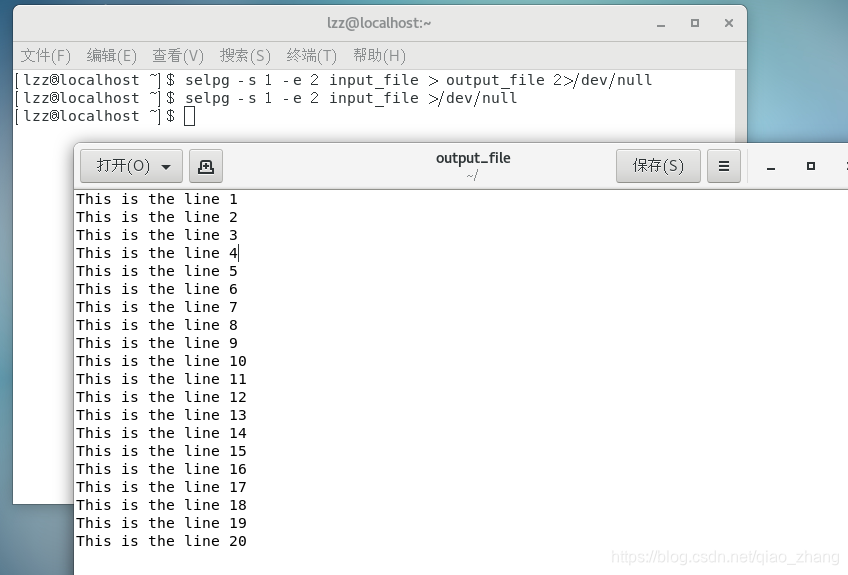Click text 'This is the line 19'
Image resolution: width=848 pixels, height=575 pixels.
[x=161, y=523]
